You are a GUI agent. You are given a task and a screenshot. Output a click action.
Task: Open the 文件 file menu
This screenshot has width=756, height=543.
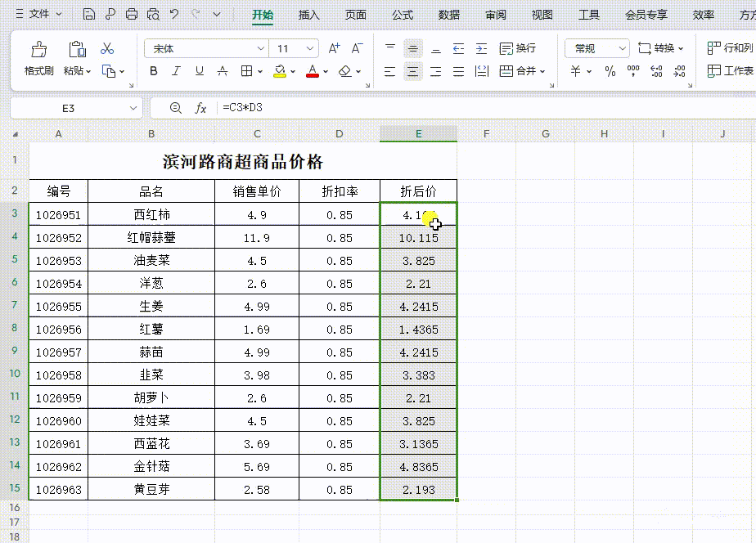[x=39, y=14]
